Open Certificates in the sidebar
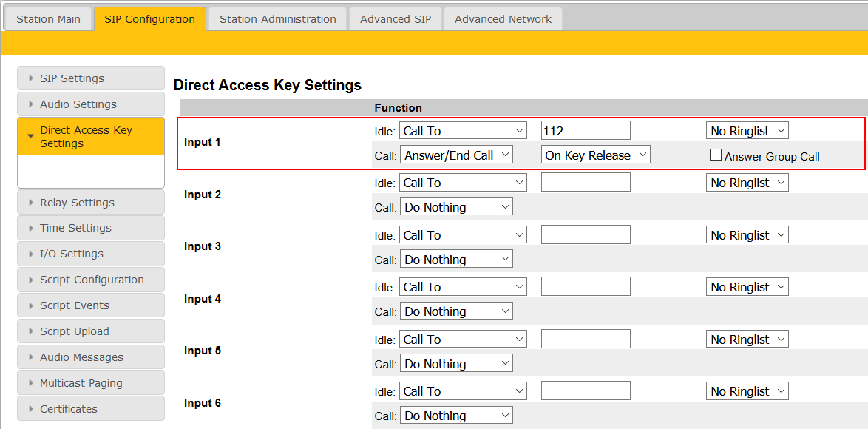The image size is (868, 429). pos(68,409)
